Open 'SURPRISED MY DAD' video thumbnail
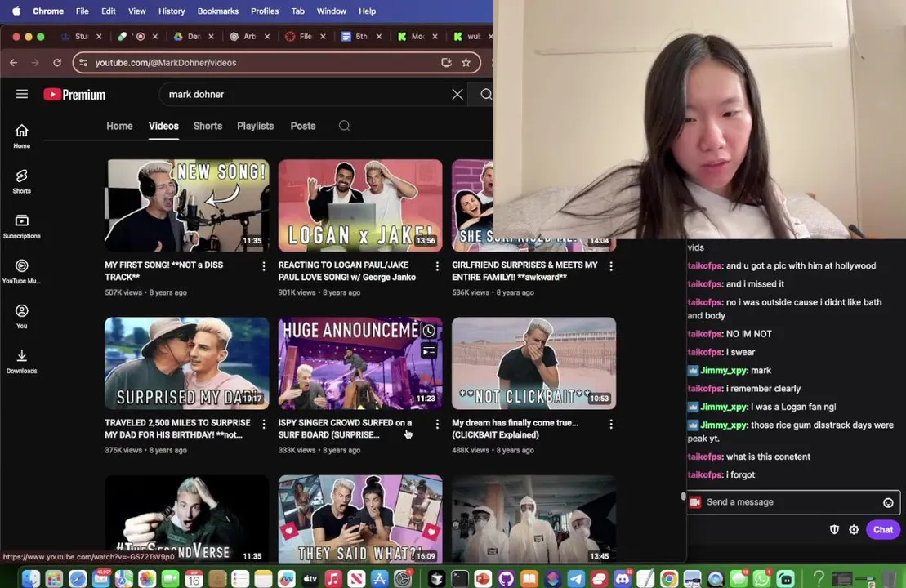This screenshot has height=588, width=906. (x=186, y=363)
